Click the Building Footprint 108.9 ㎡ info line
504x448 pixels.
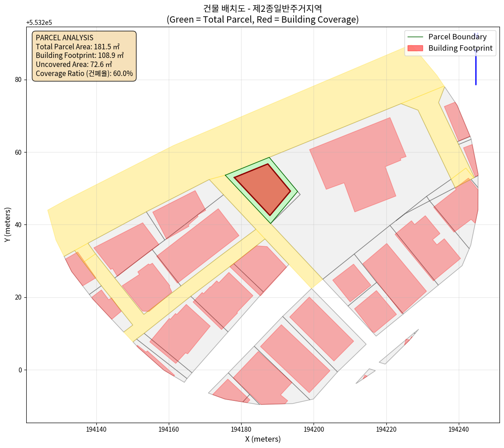[80, 55]
